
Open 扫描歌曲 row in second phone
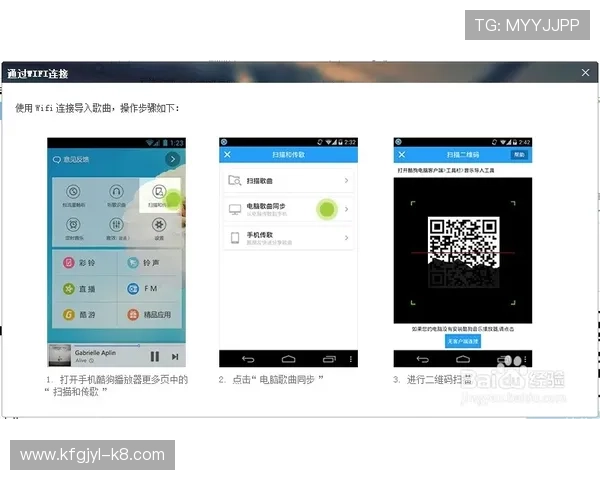point(288,180)
